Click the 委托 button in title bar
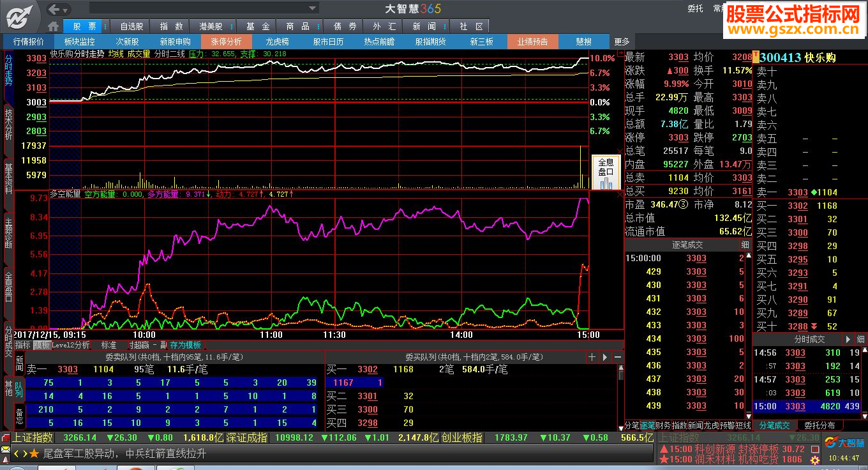868x470 pixels. coord(695,8)
